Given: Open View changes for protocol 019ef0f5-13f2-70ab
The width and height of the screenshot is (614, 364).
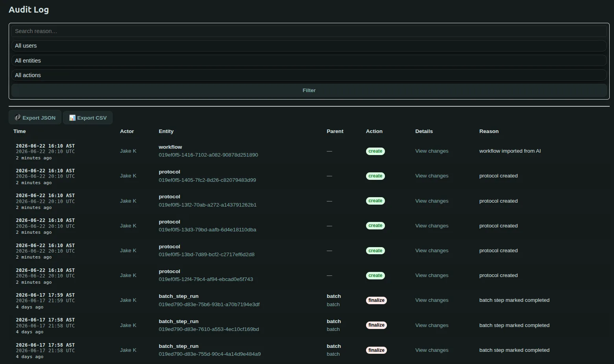Looking at the screenshot, I should pos(432,201).
